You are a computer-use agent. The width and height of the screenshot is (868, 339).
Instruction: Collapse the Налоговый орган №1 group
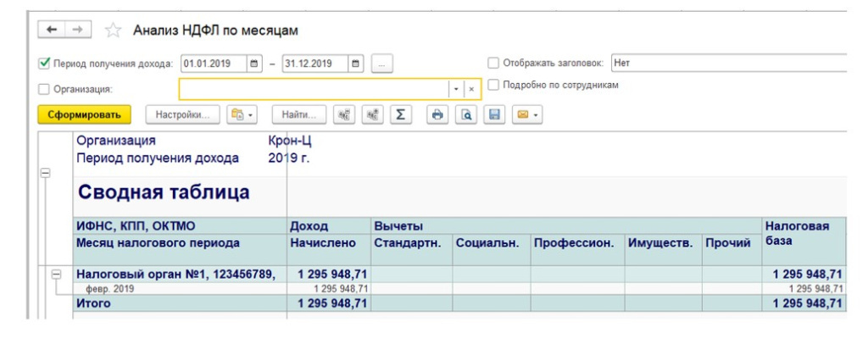pyautogui.click(x=56, y=275)
